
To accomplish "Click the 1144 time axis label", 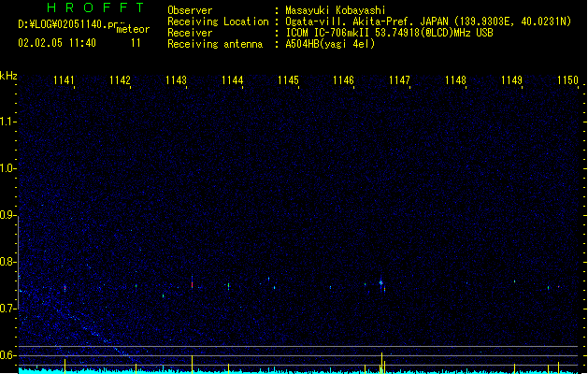I will coord(232,80).
